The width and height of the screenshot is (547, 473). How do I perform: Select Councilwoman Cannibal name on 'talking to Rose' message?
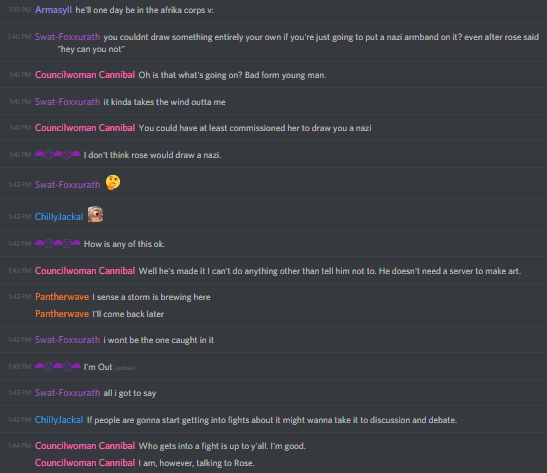(85, 463)
